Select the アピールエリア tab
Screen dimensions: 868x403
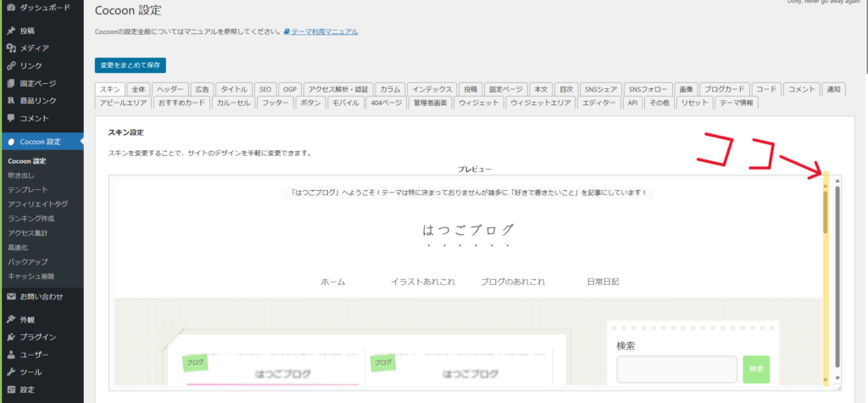pos(124,103)
